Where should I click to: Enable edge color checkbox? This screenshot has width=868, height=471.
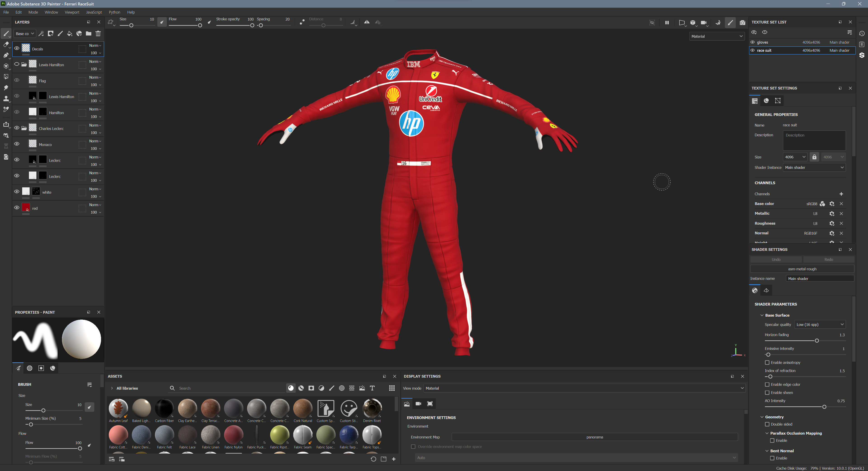(767, 384)
